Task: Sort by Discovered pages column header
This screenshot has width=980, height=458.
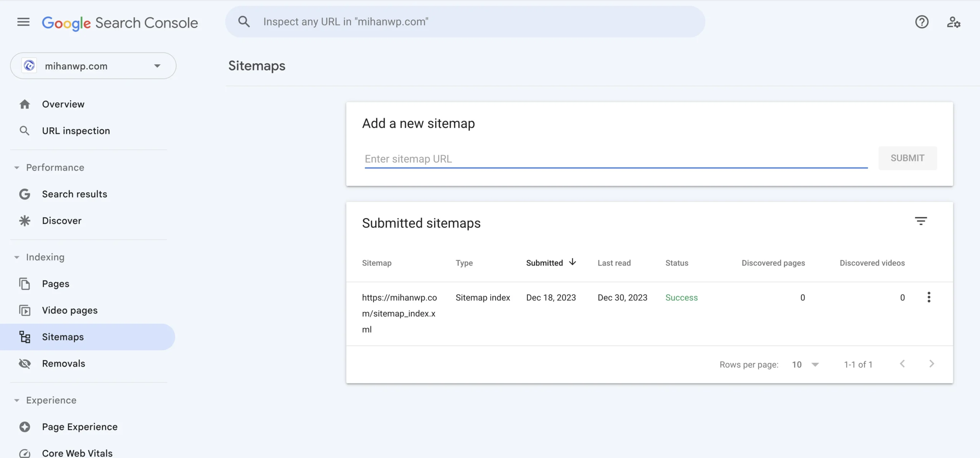Action: pos(773,263)
